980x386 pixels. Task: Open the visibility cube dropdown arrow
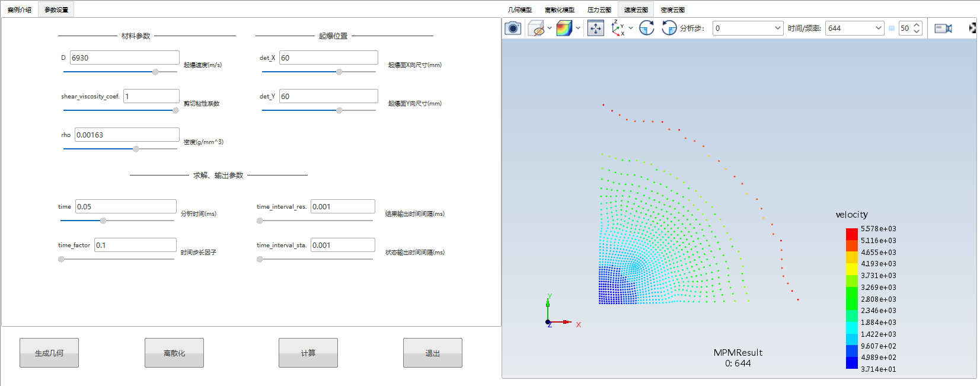[550, 28]
